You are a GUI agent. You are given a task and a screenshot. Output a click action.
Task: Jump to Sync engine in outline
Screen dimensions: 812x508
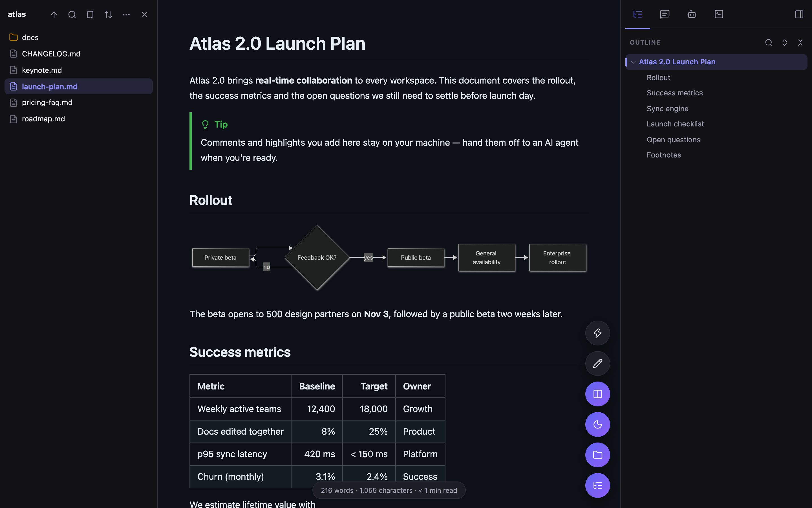tap(667, 109)
